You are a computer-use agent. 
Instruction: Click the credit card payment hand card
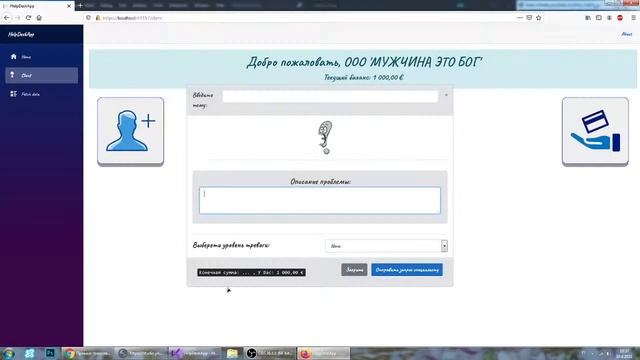[595, 131]
